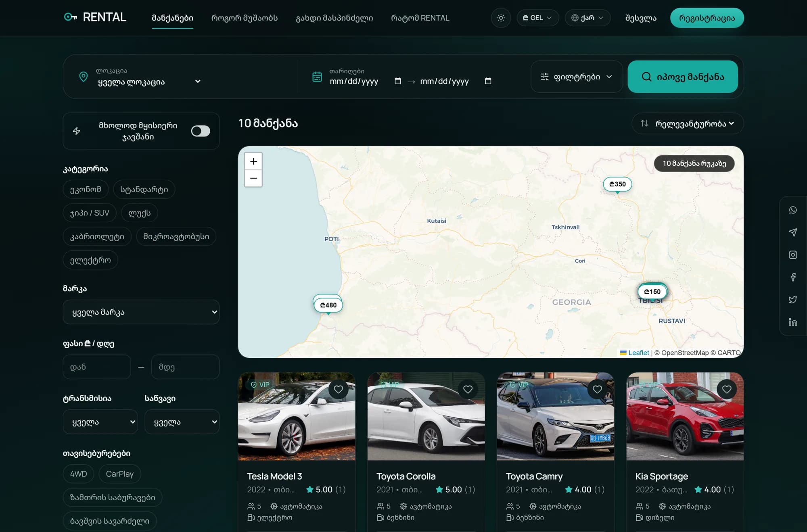Screen dimensions: 807x532
Task: Toggle instant booking only switch
Action: [201, 131]
